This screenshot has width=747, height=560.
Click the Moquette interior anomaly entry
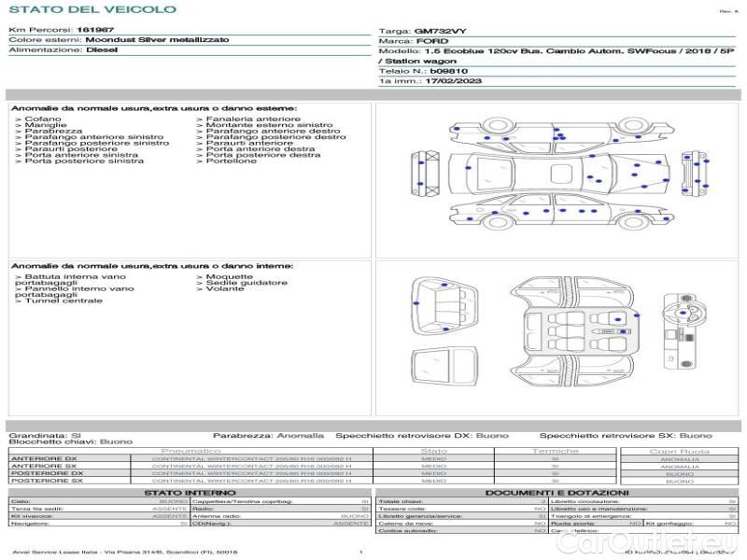(228, 277)
